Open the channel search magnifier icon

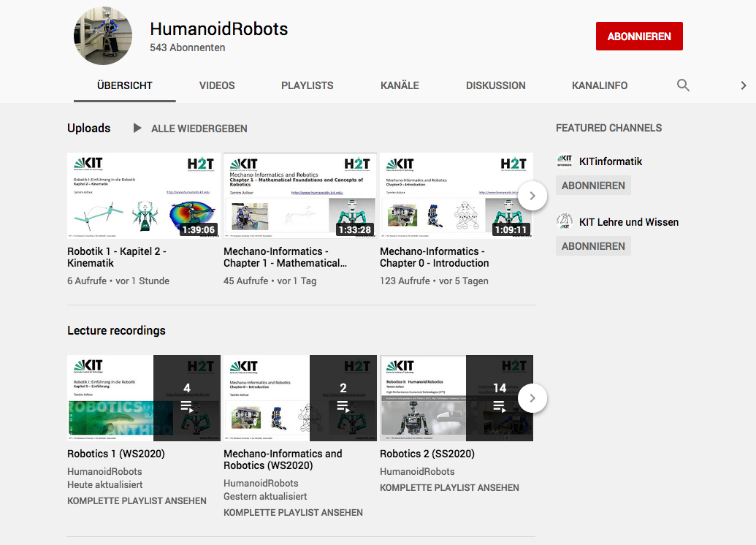[683, 85]
